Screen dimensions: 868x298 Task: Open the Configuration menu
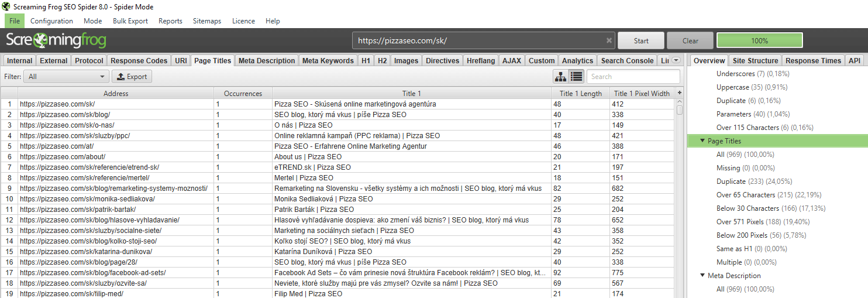click(51, 21)
